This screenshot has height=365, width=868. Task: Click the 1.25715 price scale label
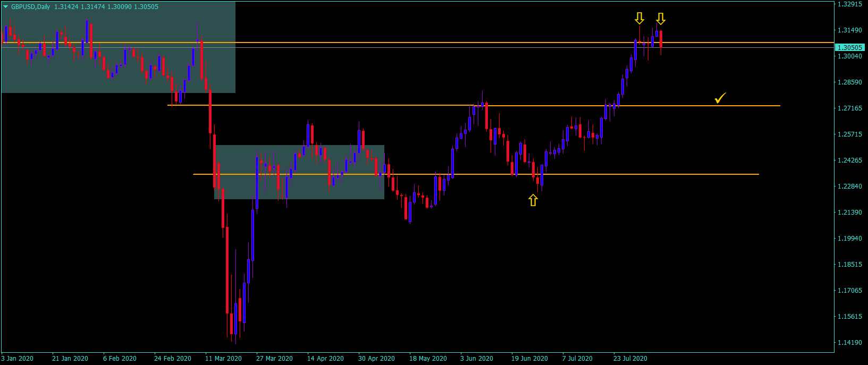(x=849, y=134)
